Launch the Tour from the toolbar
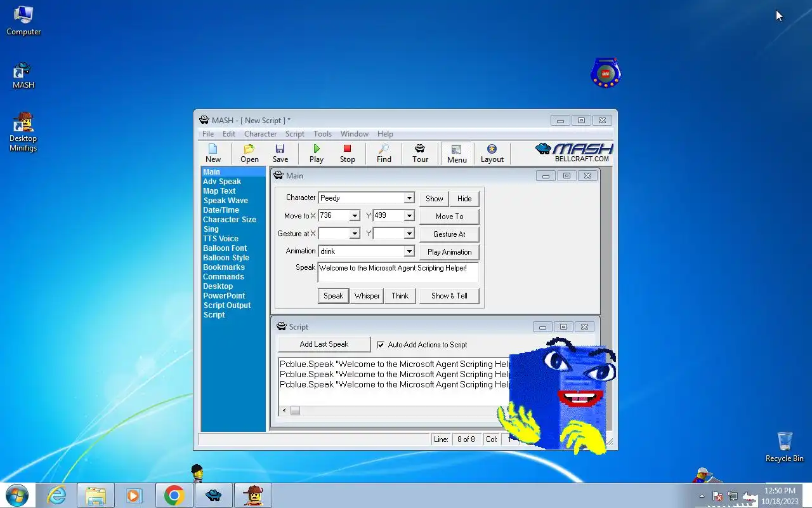The width and height of the screenshot is (812, 508). click(420, 153)
